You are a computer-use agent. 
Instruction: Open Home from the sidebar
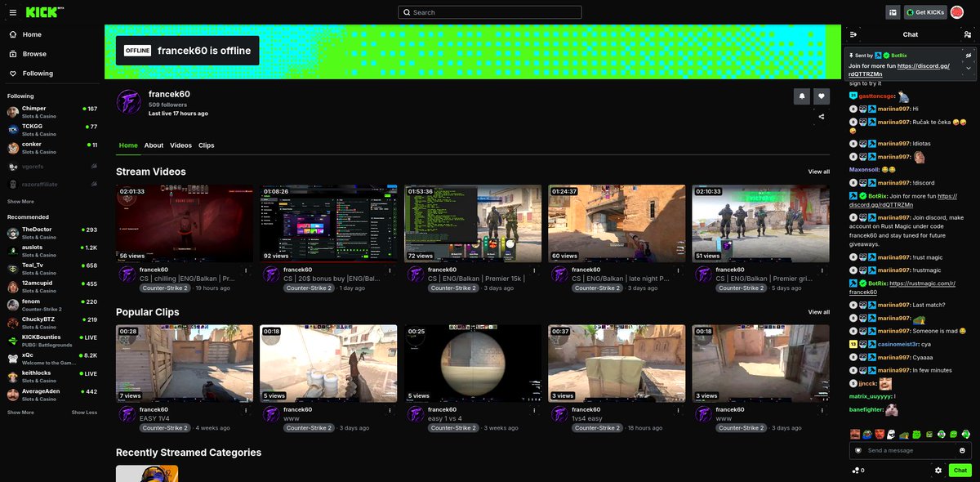(x=32, y=34)
